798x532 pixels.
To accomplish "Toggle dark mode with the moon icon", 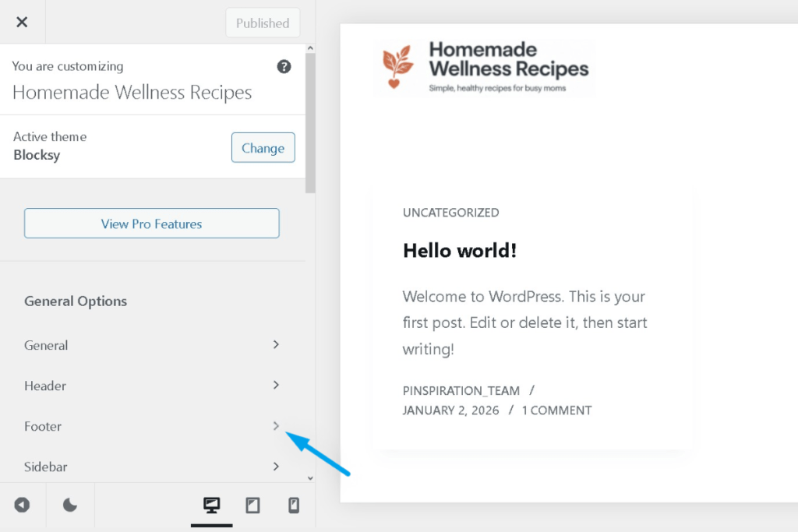I will (x=69, y=505).
